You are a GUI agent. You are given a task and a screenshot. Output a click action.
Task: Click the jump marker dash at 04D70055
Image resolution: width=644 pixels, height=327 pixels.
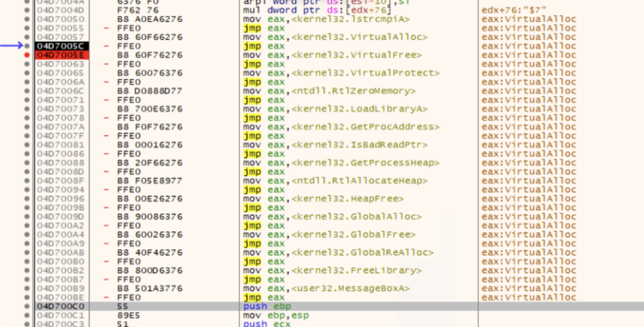[x=106, y=28]
